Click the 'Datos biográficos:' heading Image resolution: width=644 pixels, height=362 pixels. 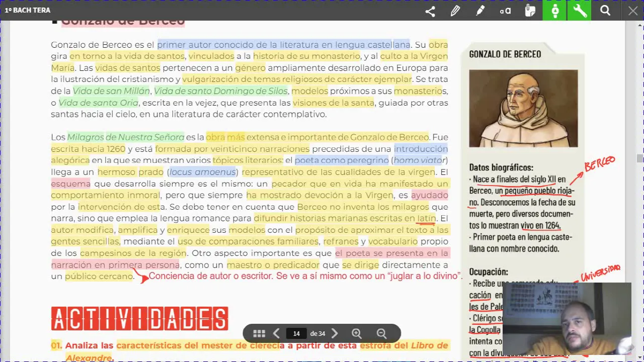click(x=501, y=167)
